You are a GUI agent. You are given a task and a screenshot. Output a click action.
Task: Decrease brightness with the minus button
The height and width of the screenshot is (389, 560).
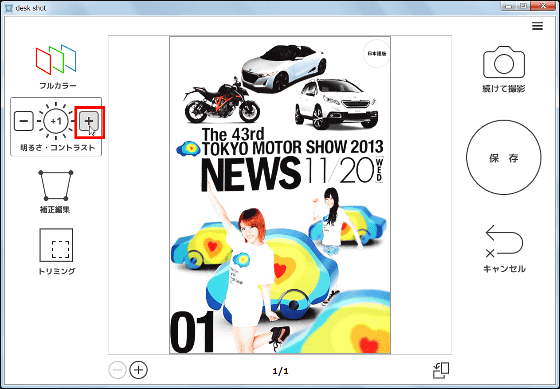pyautogui.click(x=24, y=121)
